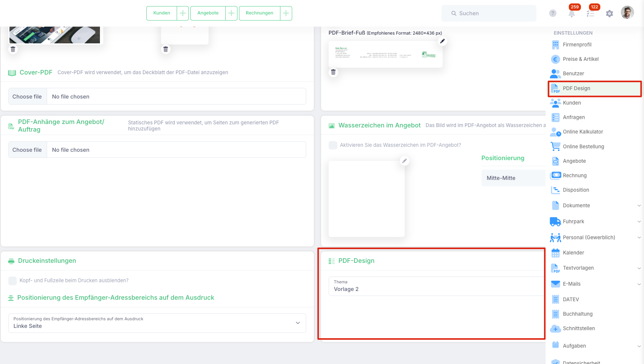Image resolution: width=644 pixels, height=364 pixels.
Task: Toggle Kopf- und Fußzeile beim Drucken ausblenden
Action: (x=13, y=281)
